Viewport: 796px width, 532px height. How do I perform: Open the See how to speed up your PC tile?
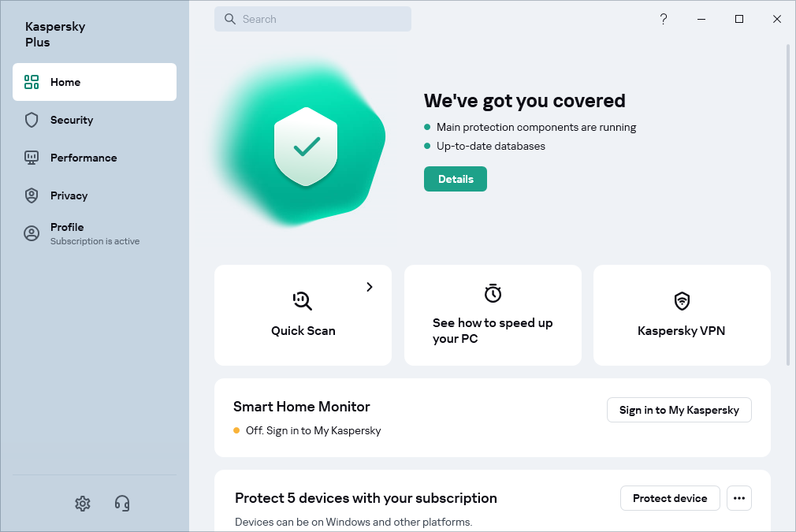[x=493, y=315]
